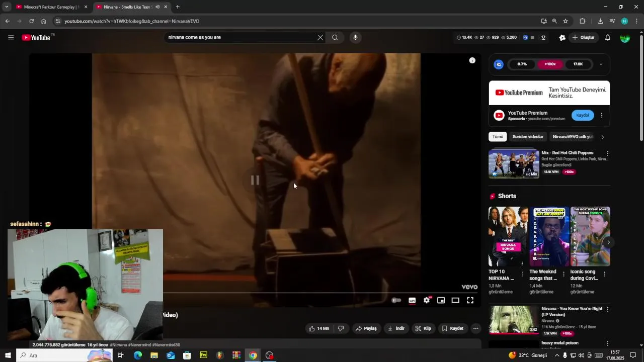This screenshot has width=644, height=362.
Task: Open Nirvana You Know You're Right video
Action: point(514,320)
